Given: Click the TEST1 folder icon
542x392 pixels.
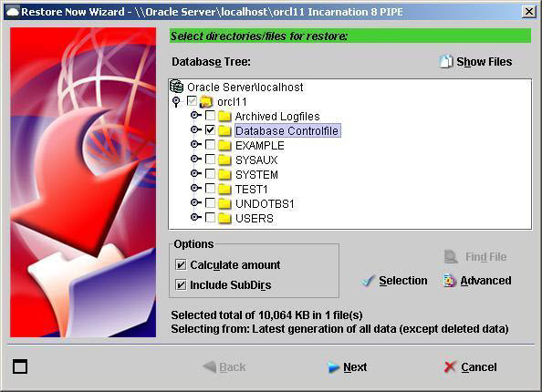Looking at the screenshot, I should (x=224, y=189).
